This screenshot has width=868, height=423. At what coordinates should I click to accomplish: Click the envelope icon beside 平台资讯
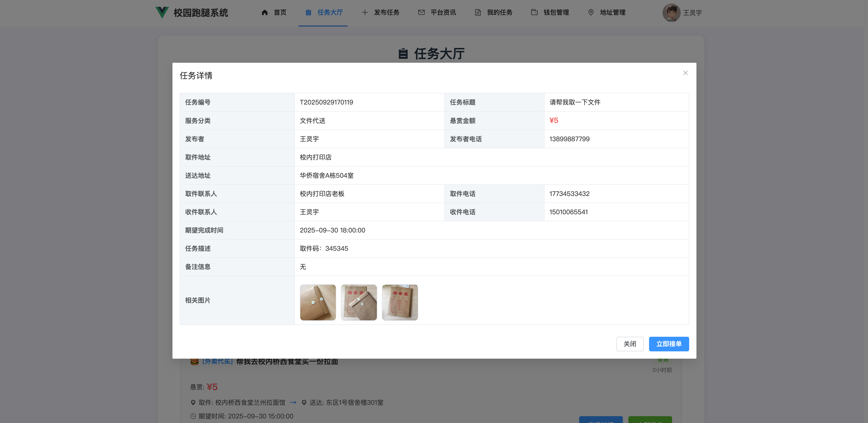pos(421,13)
